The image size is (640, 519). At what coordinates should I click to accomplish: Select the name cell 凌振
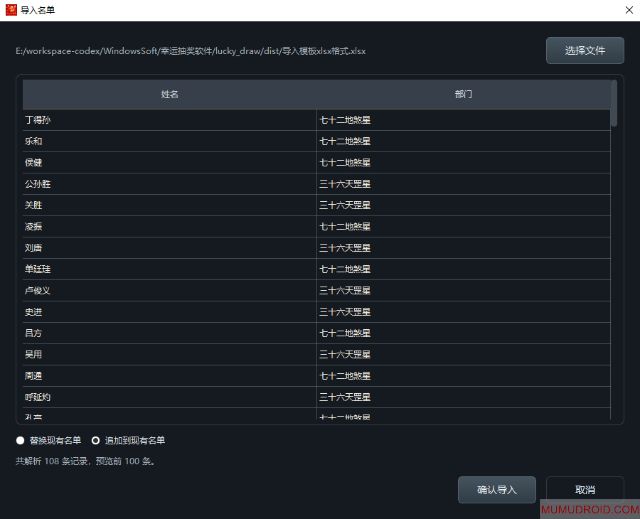click(169, 226)
